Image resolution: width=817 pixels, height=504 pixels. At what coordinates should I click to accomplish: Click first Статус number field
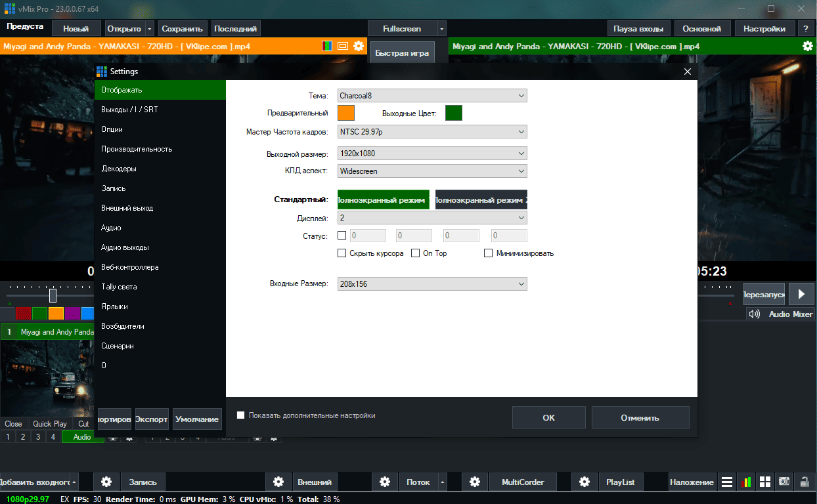pos(368,236)
